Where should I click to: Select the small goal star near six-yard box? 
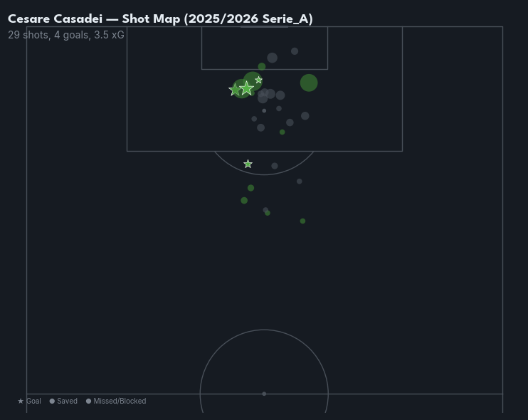click(x=258, y=80)
